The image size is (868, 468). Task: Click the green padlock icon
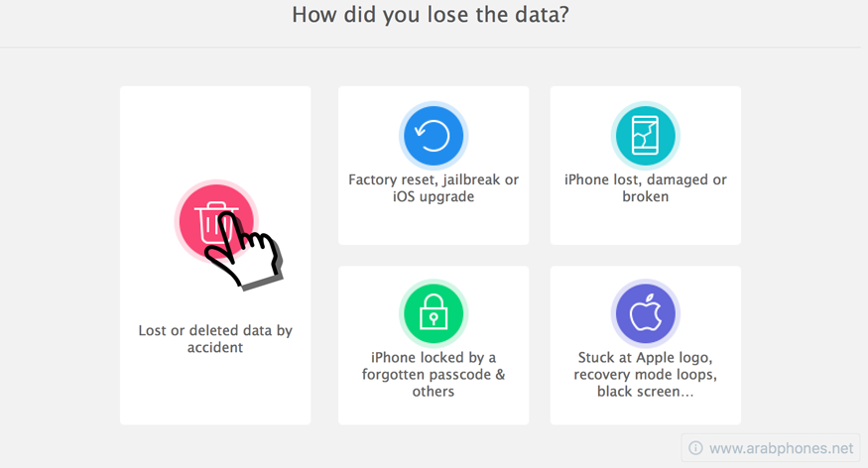(x=434, y=313)
